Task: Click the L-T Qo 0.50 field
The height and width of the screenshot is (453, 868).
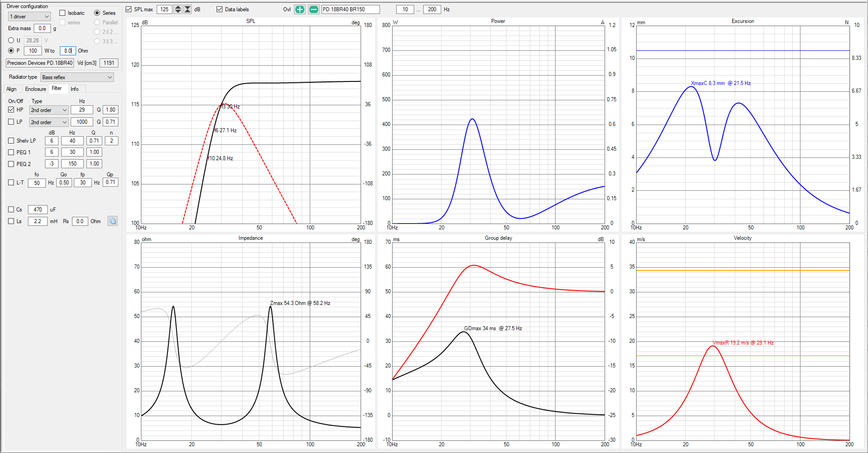Action: click(x=64, y=183)
